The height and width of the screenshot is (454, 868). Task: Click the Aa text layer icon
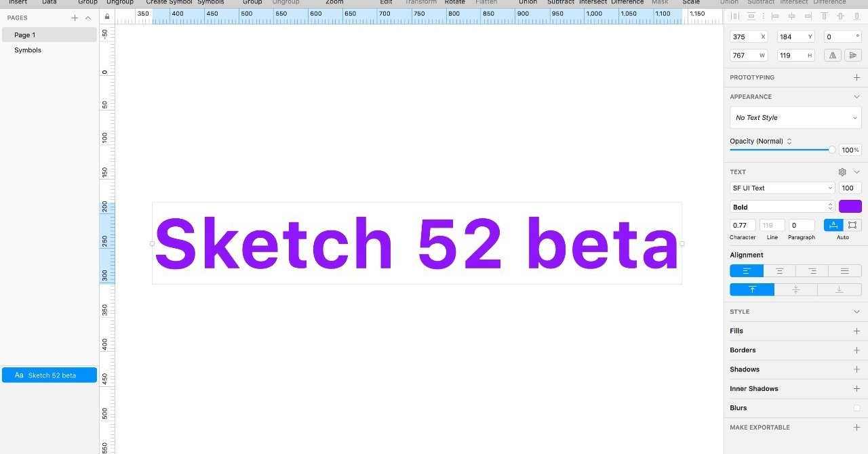[x=19, y=375]
